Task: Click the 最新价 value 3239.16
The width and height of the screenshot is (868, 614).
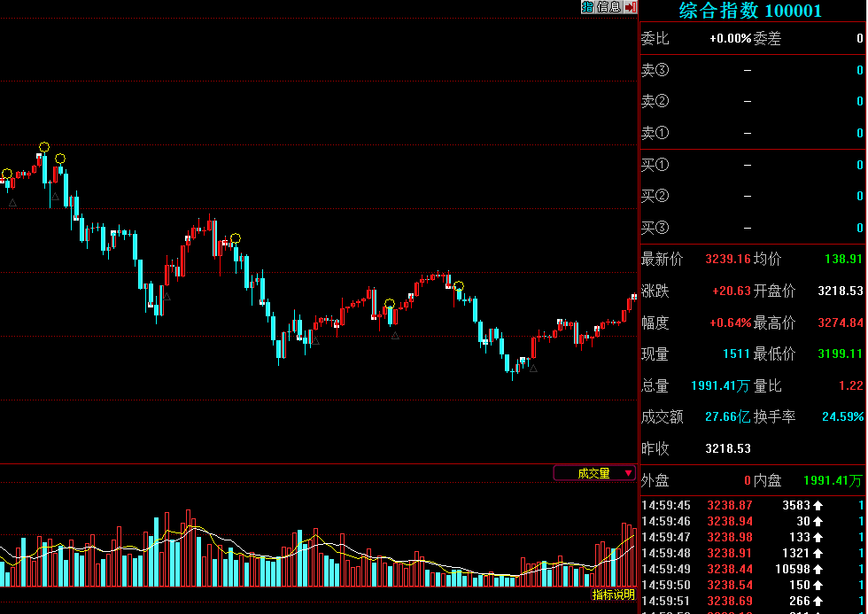Action: point(728,259)
